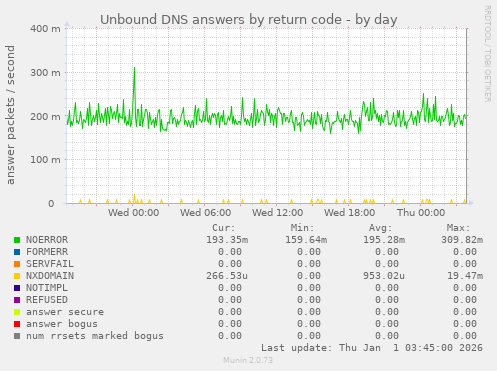
Task: Click the SERVFAIL legend label
Action: [50, 264]
